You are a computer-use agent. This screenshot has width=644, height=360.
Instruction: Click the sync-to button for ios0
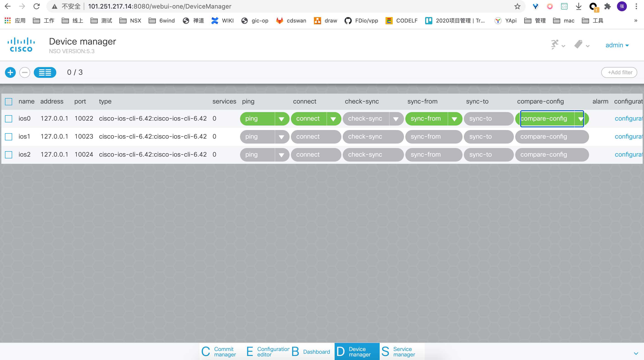pyautogui.click(x=488, y=119)
